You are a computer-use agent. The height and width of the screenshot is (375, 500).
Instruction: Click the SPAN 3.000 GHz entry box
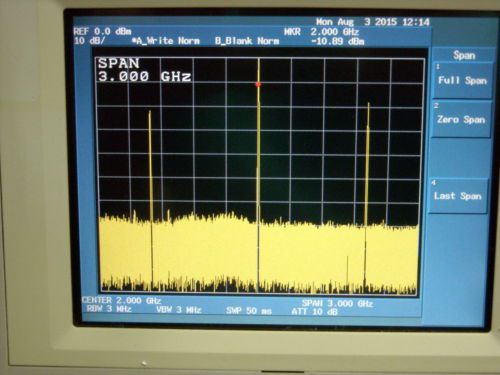coord(144,70)
